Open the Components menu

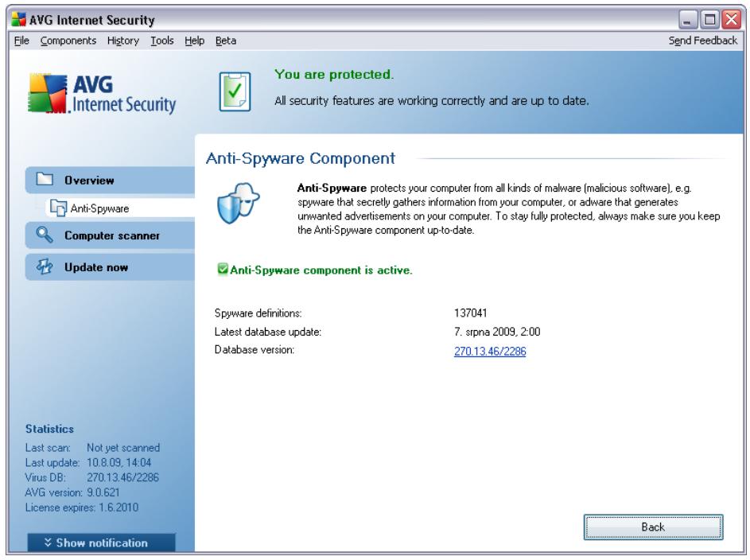point(68,41)
